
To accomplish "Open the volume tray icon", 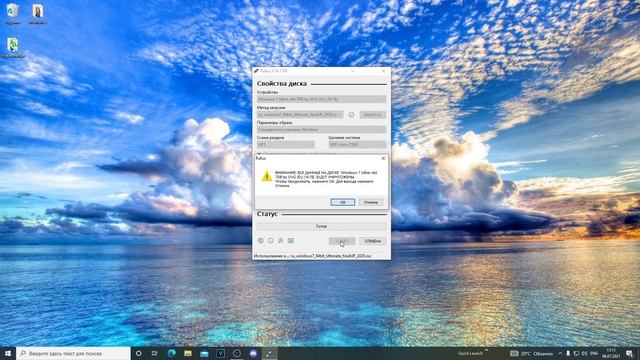I will point(584,353).
